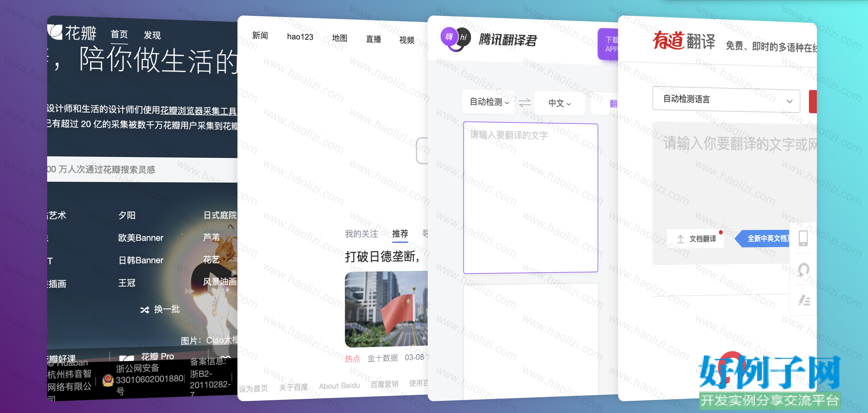This screenshot has height=413, width=868.
Task: Click the police badge icon in Huaban footer
Action: pyautogui.click(x=108, y=380)
